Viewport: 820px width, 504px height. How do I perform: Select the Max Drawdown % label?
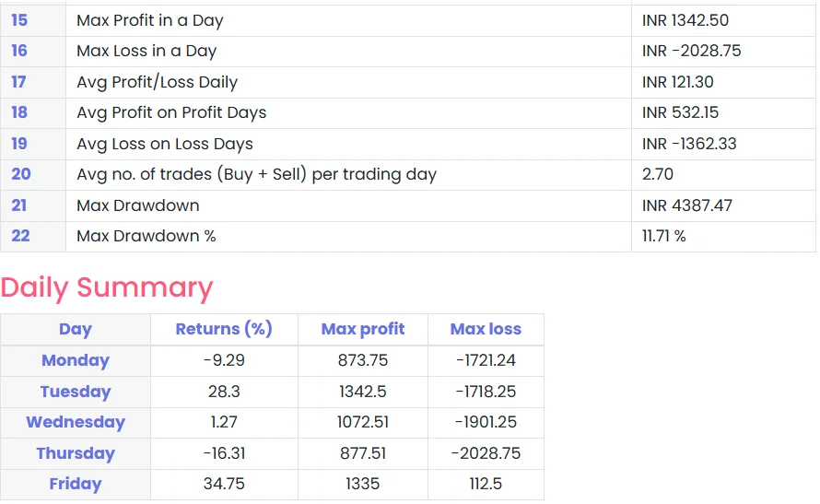tap(146, 236)
